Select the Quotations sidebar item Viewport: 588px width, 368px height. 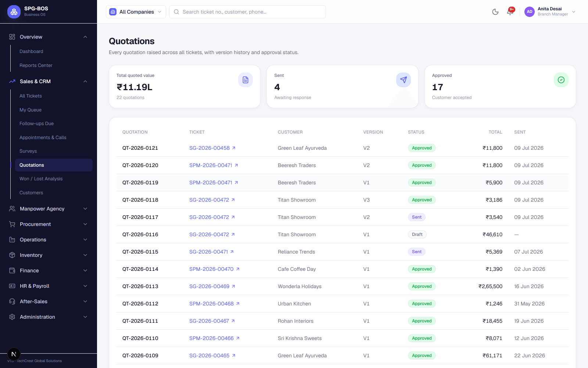[54, 165]
